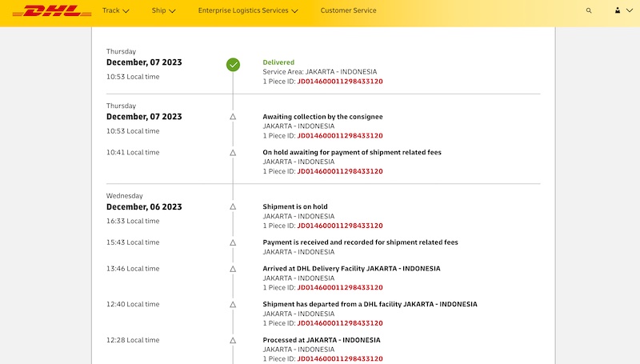Select 'Wednesday' day label

point(125,196)
